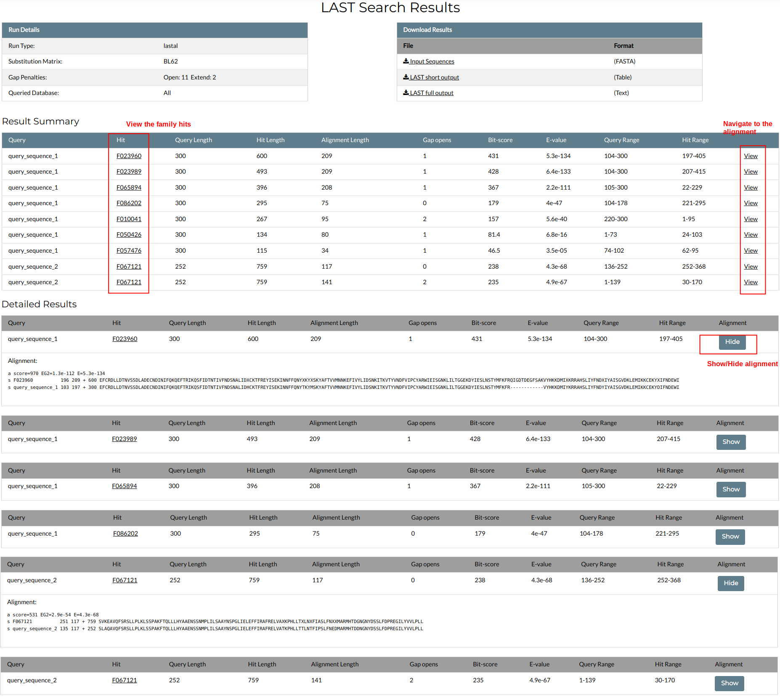View alignment for the F057476 summary row

(x=750, y=251)
